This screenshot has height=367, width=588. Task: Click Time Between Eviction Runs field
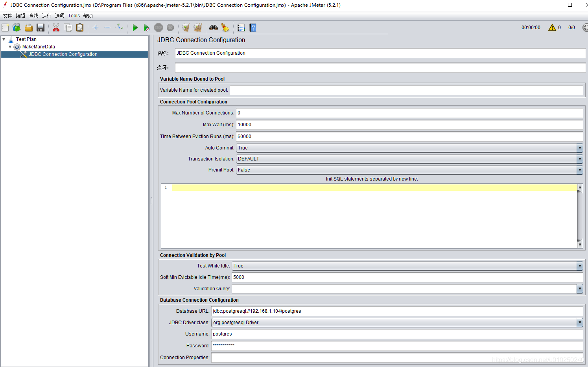pos(409,136)
